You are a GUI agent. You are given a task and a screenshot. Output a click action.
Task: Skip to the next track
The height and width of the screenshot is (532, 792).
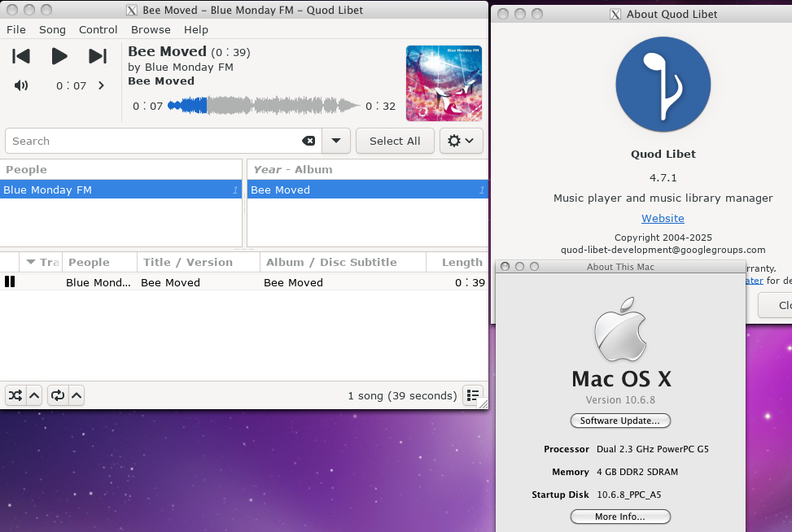[x=98, y=56]
